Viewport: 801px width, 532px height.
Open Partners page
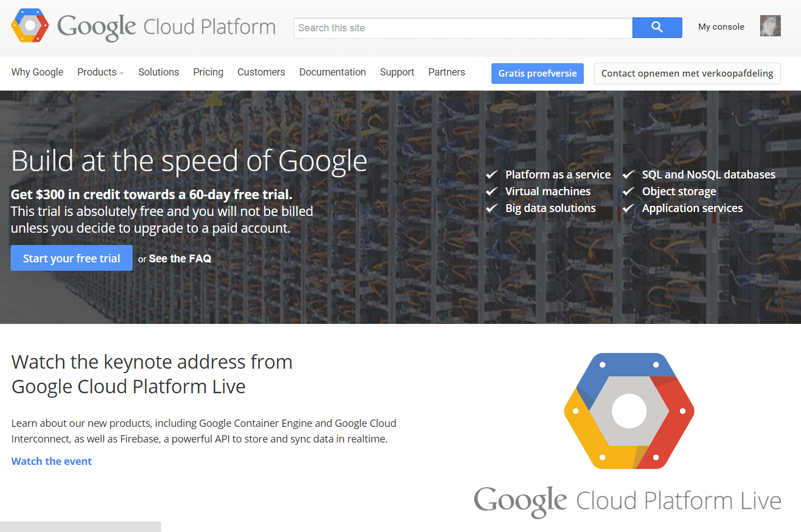[x=447, y=72]
